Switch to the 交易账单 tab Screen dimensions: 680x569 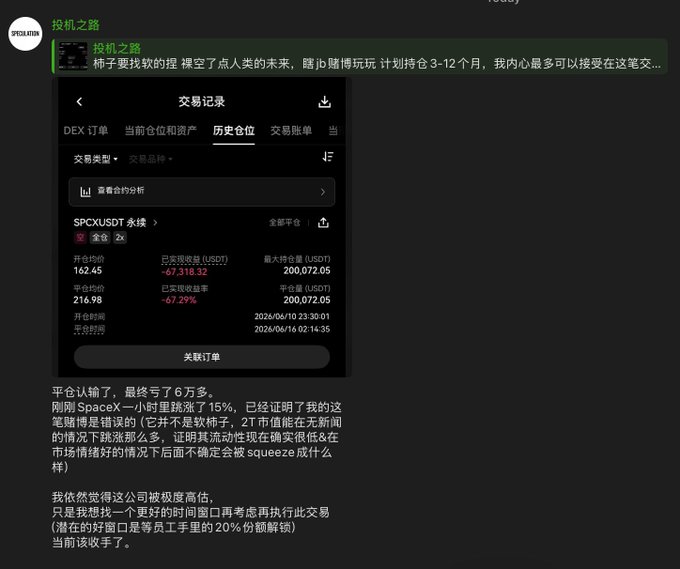pos(291,131)
